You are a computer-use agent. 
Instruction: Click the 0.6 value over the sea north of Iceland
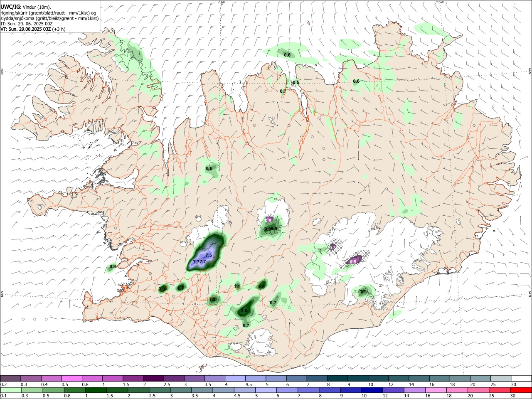click(x=287, y=55)
